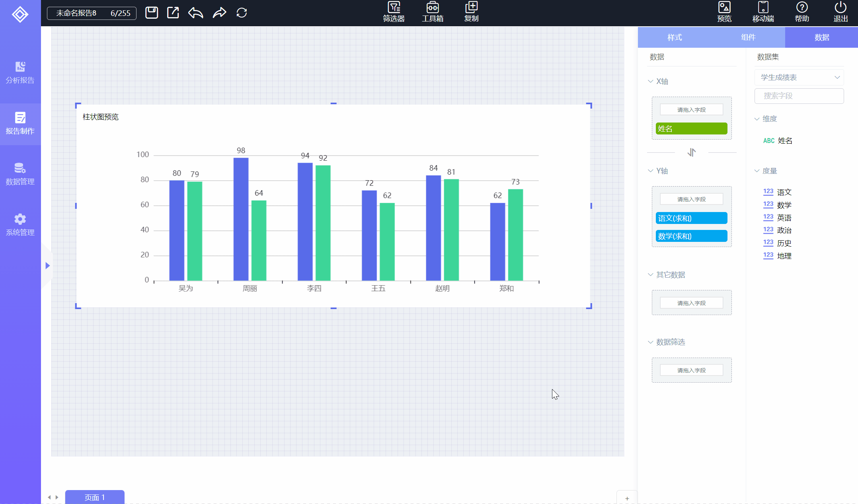
Task: Select the 页面 1 page tab
Action: point(95,497)
